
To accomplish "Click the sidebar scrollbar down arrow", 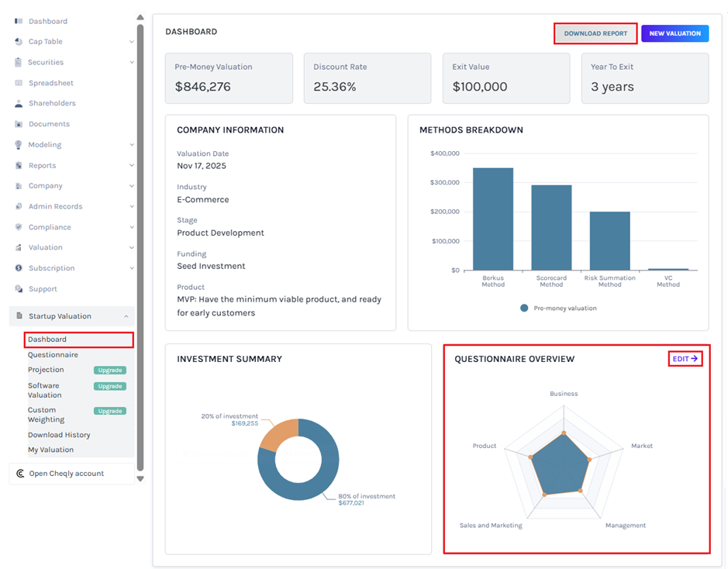I will (x=140, y=479).
